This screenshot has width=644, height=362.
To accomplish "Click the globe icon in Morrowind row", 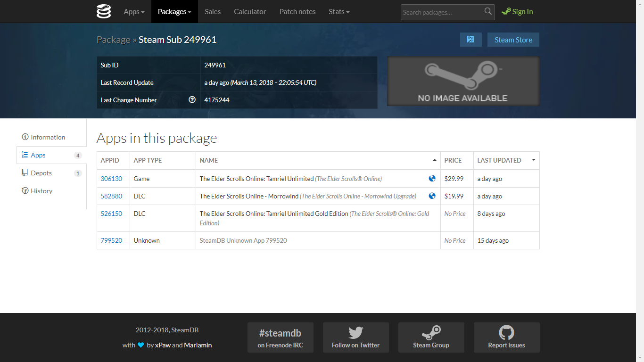I will [x=432, y=196].
